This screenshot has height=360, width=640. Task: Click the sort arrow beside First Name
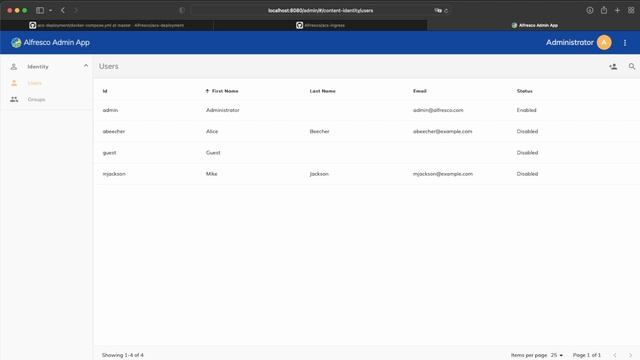pos(207,91)
